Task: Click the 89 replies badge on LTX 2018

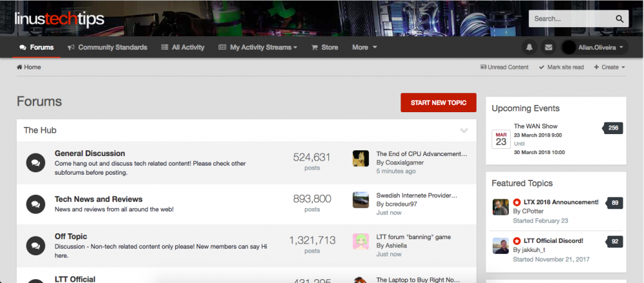Action: pyautogui.click(x=614, y=203)
